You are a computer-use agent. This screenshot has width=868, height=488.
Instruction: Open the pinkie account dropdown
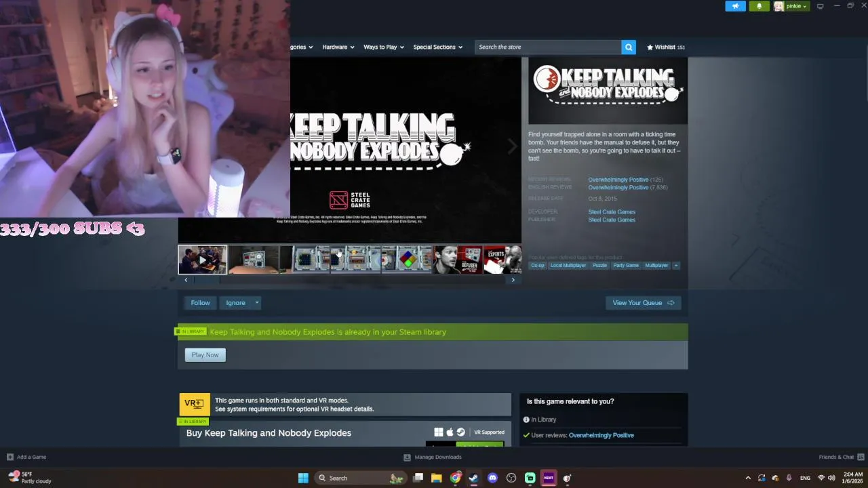coord(796,6)
